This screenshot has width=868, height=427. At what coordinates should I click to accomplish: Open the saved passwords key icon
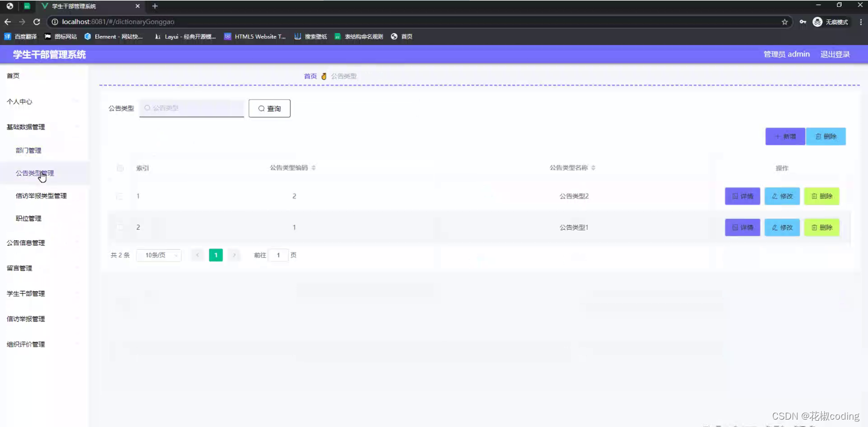[803, 22]
